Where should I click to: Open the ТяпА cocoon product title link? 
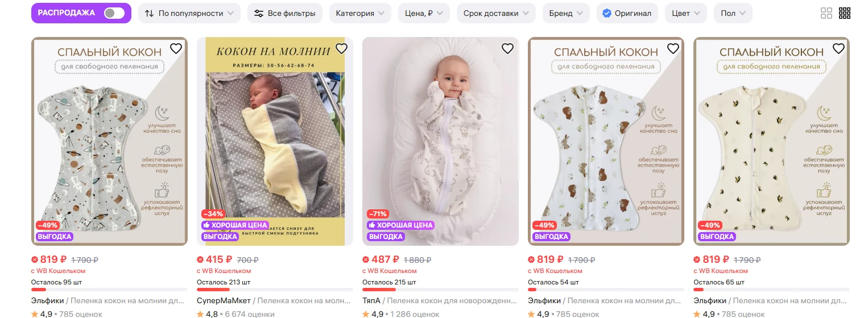coord(440,300)
